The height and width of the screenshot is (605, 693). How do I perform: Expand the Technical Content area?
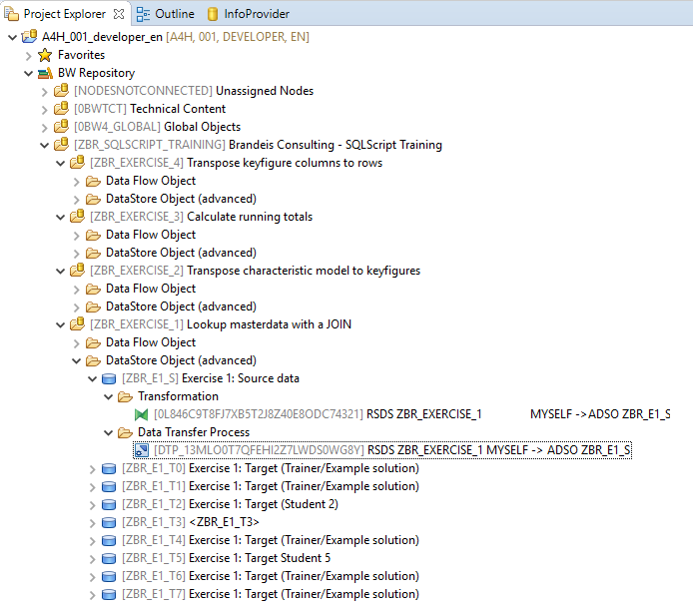click(44, 110)
